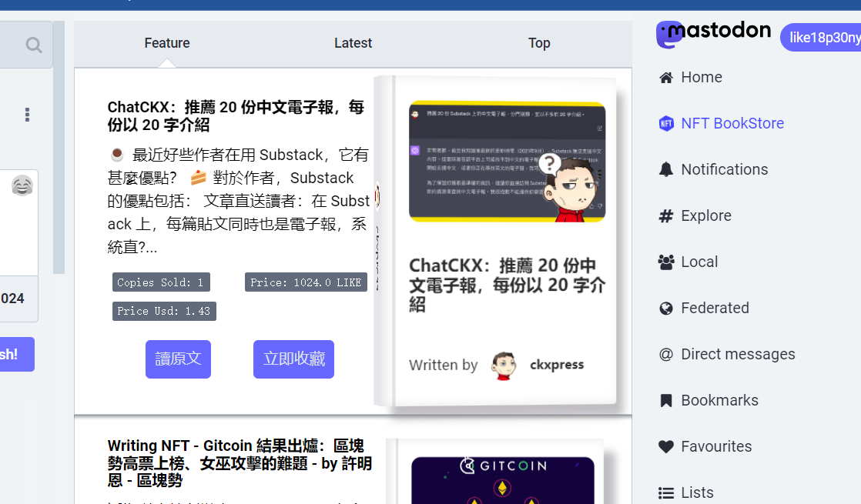Click the ChatCKX book cover image
Viewport: 861px width, 504px height.
507,162
